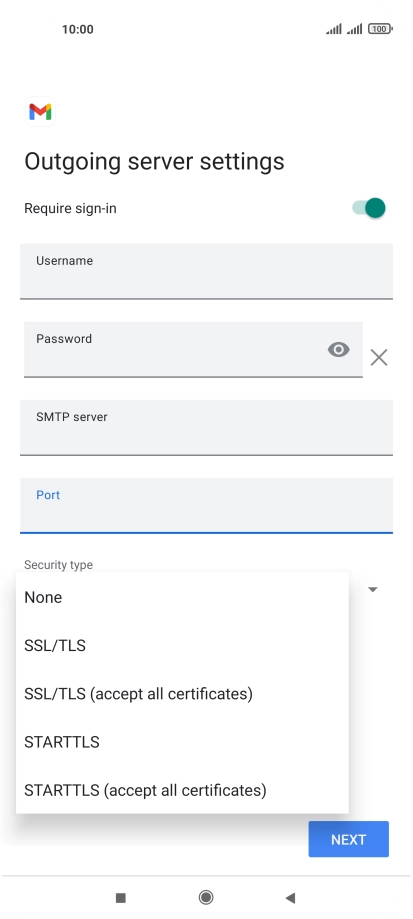Tap the first signal strength icon in status bar
413x919 pixels.
pyautogui.click(x=334, y=29)
